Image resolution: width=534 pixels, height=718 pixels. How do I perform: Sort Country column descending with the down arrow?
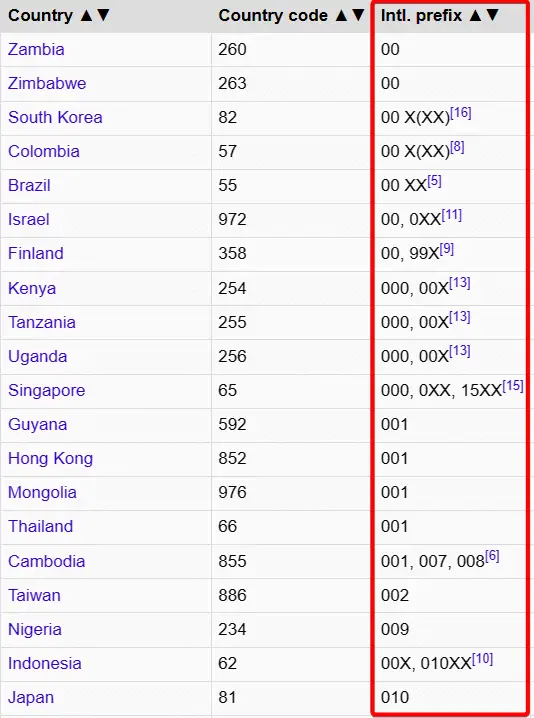(x=104, y=16)
